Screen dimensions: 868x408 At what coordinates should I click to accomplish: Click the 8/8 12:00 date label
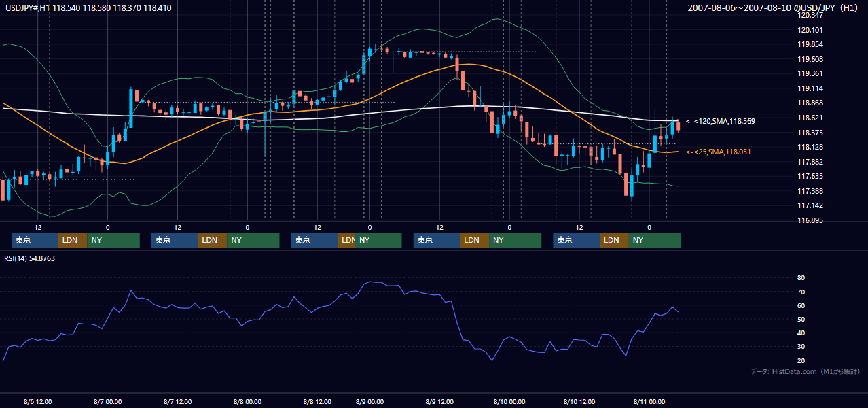point(317,401)
